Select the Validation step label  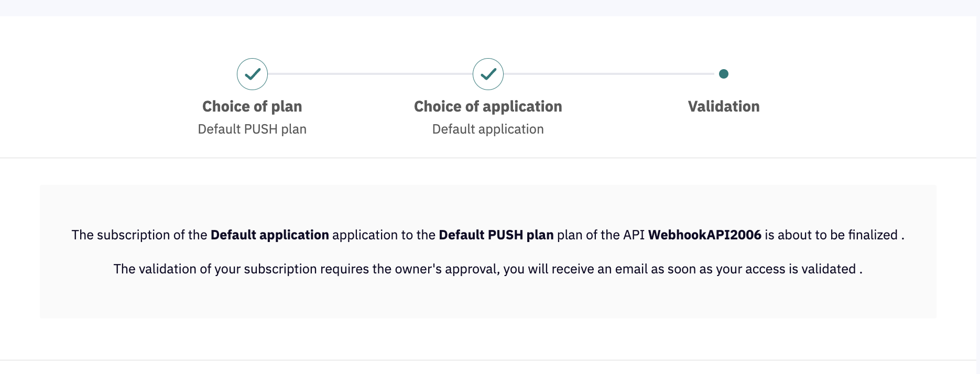tap(724, 106)
